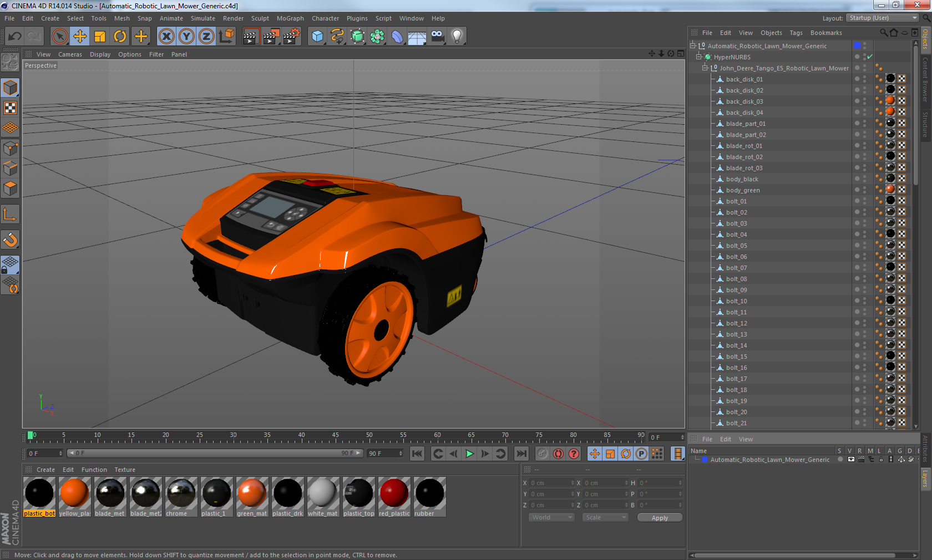Collapse the Automatic_Robotic_Lawn_Mower_Generic root object
The height and width of the screenshot is (560, 932).
pos(693,46)
